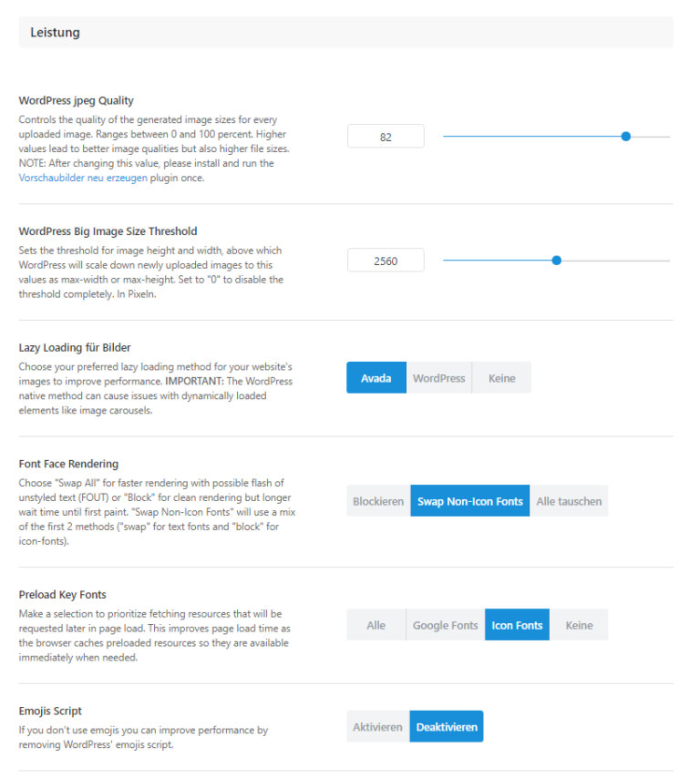Choose Alle tauschen font rendering mode
The width and height of the screenshot is (700, 778).
point(569,500)
